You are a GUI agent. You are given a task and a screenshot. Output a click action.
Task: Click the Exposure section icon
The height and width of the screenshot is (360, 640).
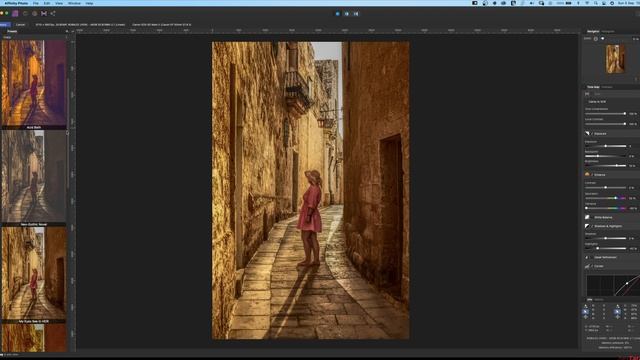587,133
